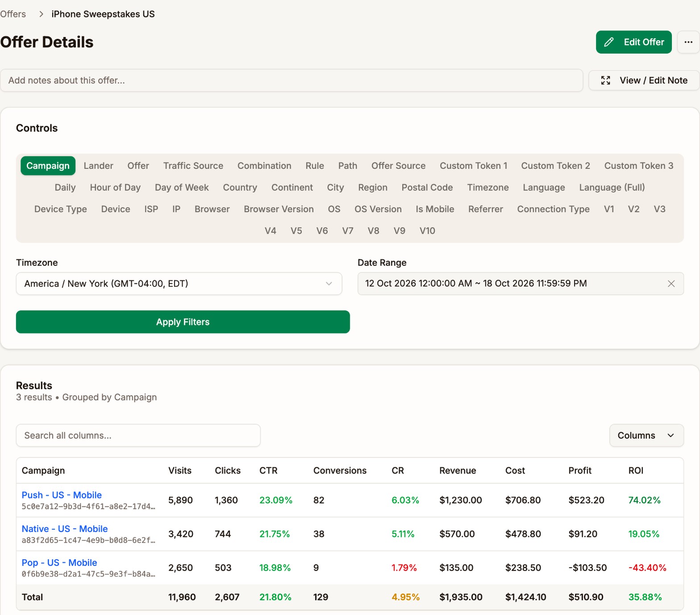This screenshot has height=615, width=700.
Task: Group results by Hour of Day
Action: click(x=115, y=187)
